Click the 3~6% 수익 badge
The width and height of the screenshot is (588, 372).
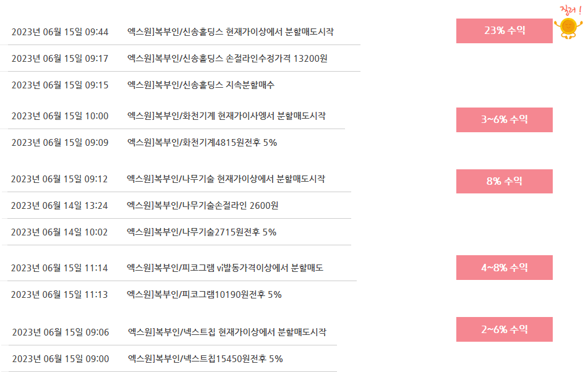click(505, 120)
